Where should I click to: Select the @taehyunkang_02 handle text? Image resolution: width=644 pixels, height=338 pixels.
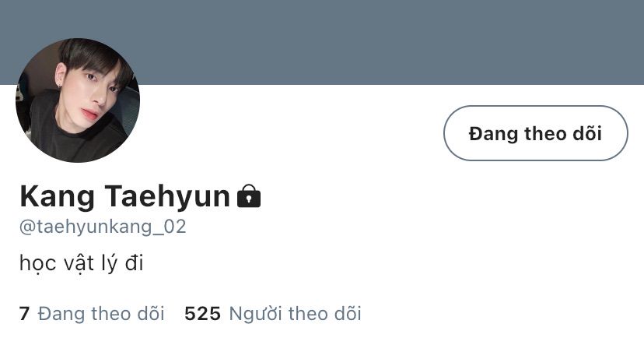(103, 227)
